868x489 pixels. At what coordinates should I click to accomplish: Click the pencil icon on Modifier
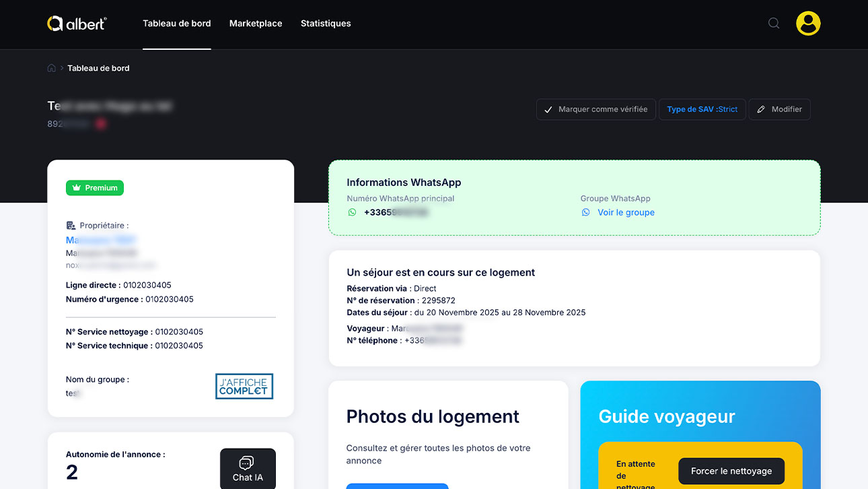coord(761,109)
